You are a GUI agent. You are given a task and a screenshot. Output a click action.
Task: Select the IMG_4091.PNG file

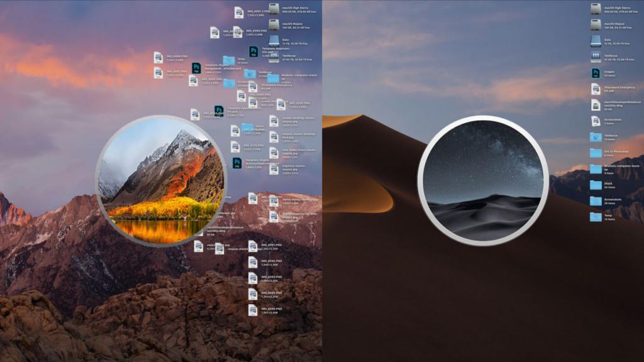pyautogui.click(x=252, y=246)
